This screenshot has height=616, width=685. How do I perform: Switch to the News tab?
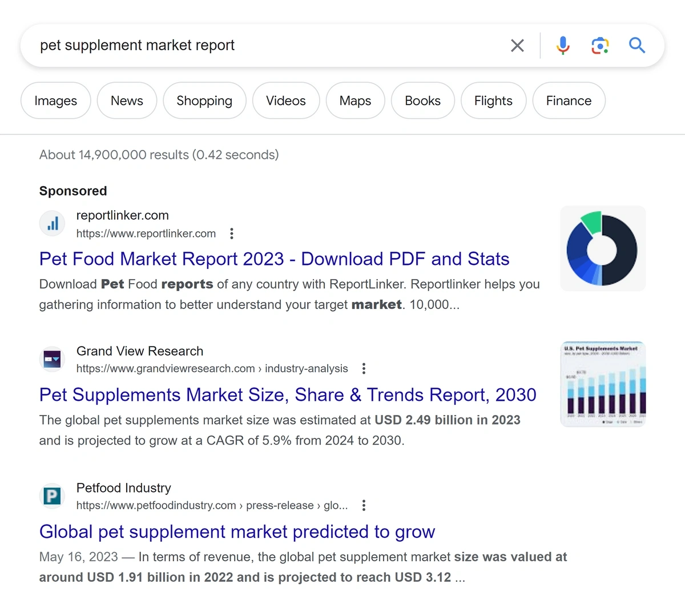127,100
